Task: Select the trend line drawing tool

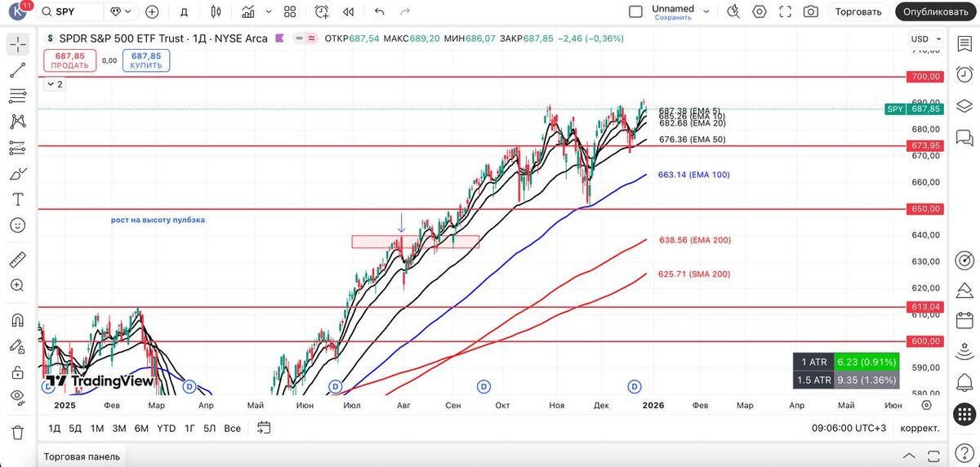Action: tap(18, 70)
